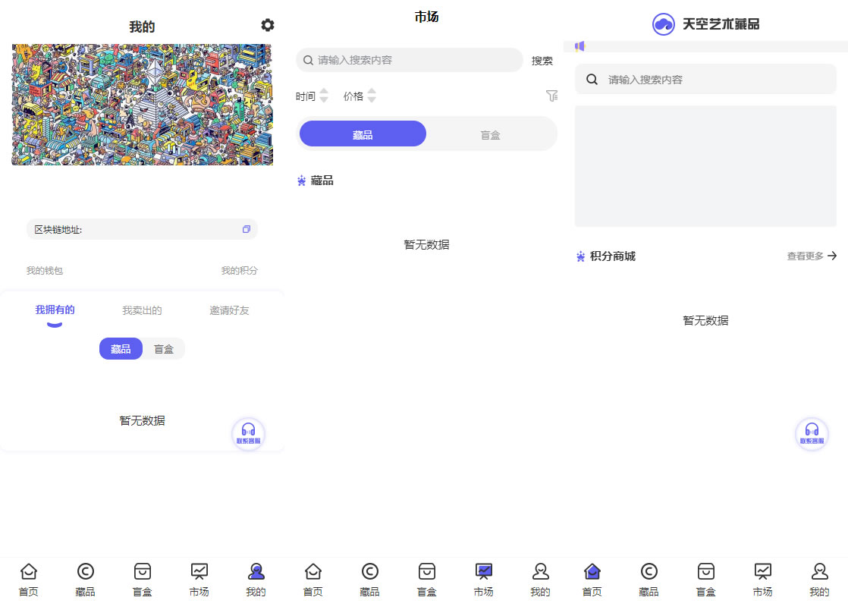This screenshot has height=616, width=848.
Task: Click the colorful banner image on 我的 page
Action: [142, 105]
